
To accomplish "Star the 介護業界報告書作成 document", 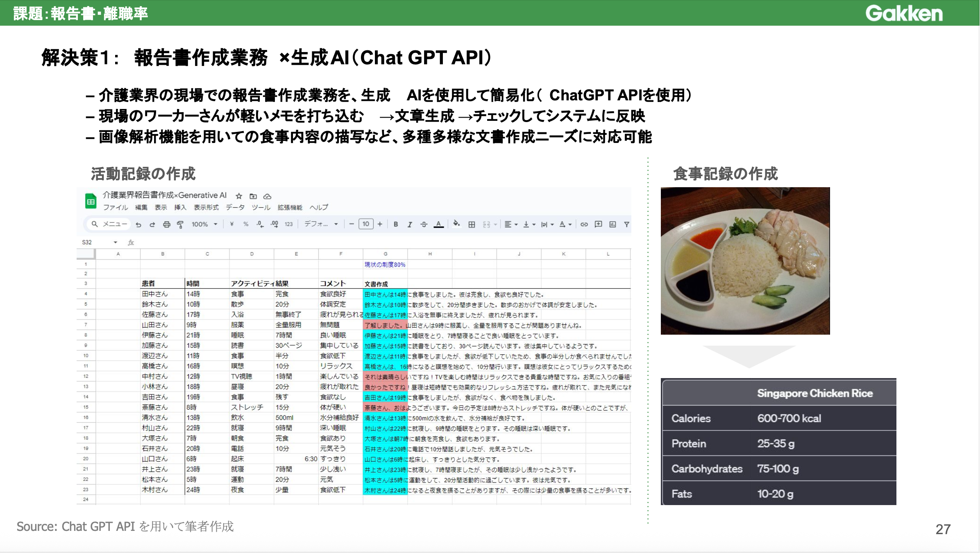I will click(x=239, y=196).
